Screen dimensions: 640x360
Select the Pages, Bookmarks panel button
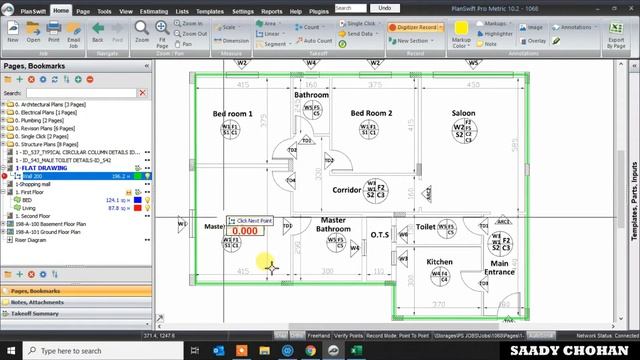tap(76, 291)
